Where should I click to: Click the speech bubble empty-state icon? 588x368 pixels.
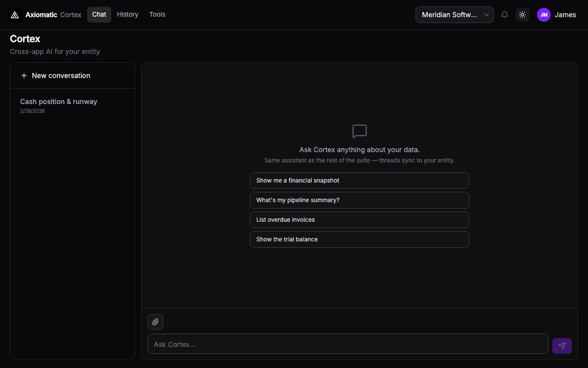pos(359,131)
